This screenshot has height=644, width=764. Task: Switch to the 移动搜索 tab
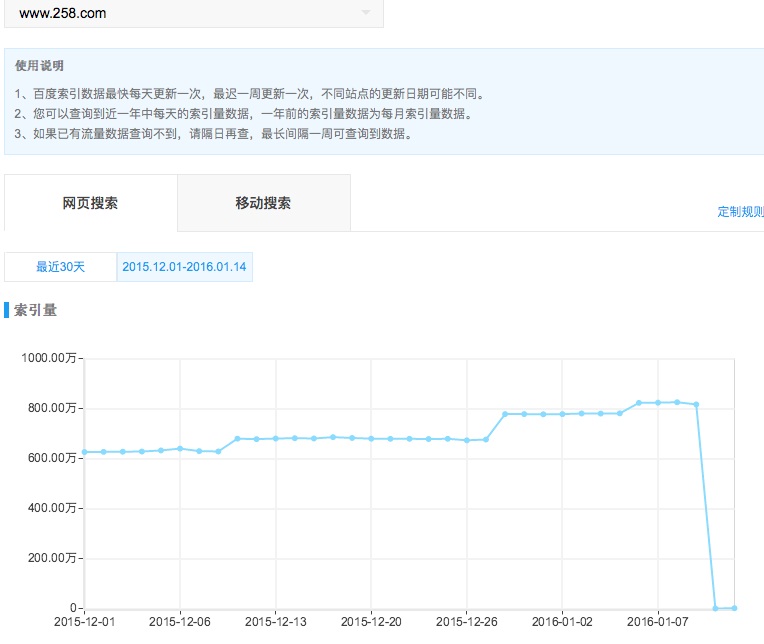click(x=263, y=203)
